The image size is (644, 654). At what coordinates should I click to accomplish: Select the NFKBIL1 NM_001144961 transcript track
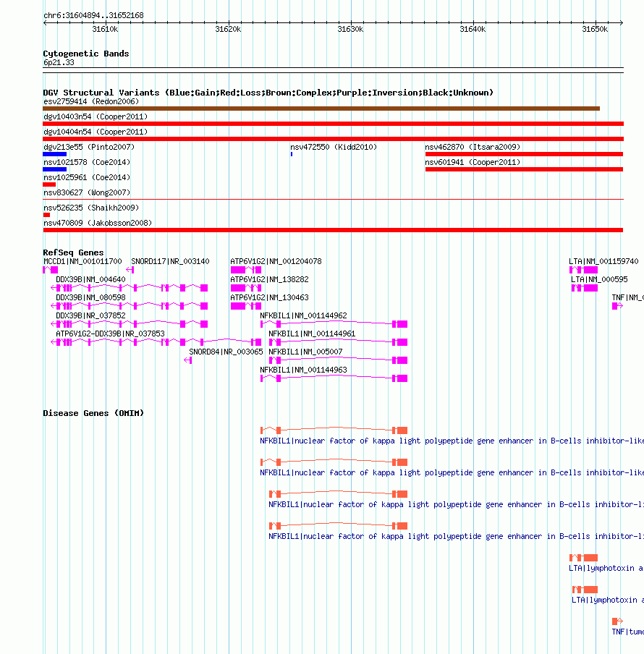point(338,342)
